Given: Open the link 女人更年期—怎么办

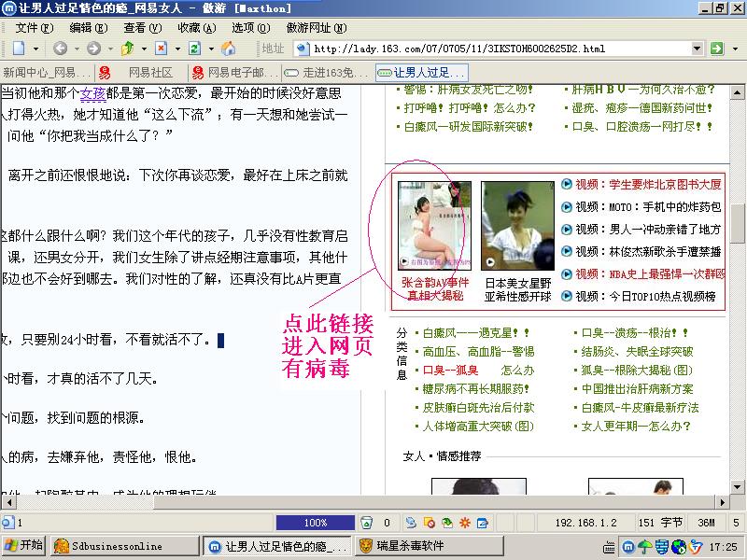Looking at the screenshot, I should [636, 427].
